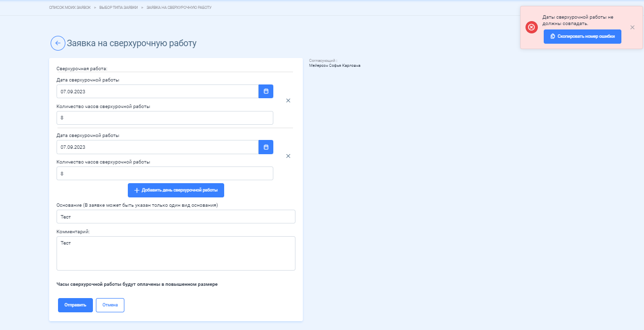Remove the first overtime day entry
The width and height of the screenshot is (644, 330).
click(288, 101)
